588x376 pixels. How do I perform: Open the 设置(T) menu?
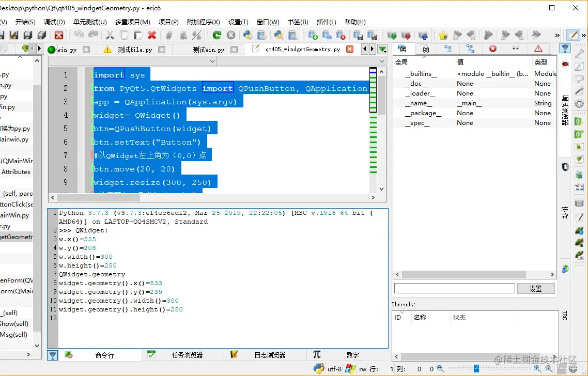click(238, 22)
